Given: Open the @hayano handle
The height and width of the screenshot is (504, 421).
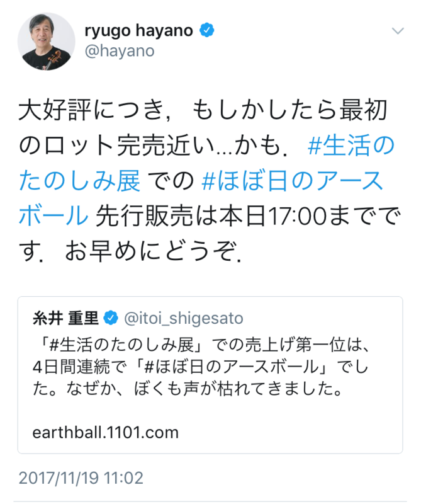Looking at the screenshot, I should pos(120,51).
